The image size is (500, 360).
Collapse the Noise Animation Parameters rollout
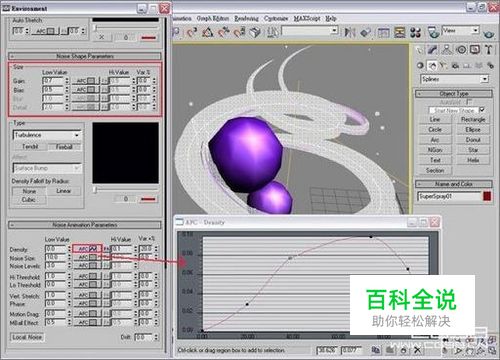85,225
